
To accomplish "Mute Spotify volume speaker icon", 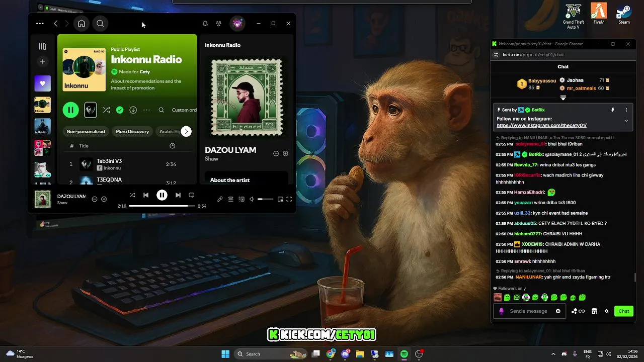I will [252, 199].
